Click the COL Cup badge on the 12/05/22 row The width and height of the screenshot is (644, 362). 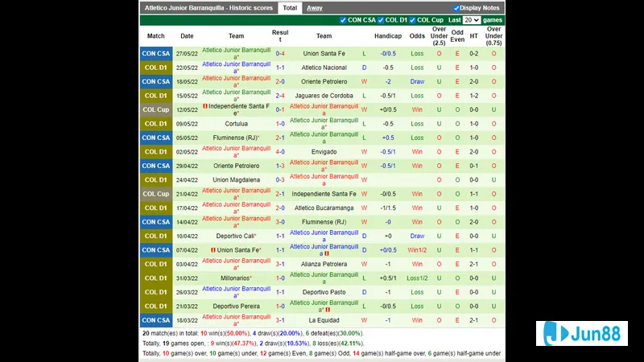point(155,109)
